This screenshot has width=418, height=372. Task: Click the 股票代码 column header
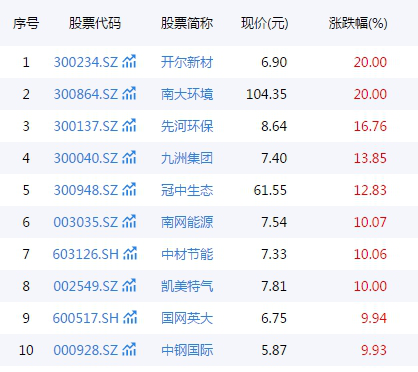coord(95,23)
